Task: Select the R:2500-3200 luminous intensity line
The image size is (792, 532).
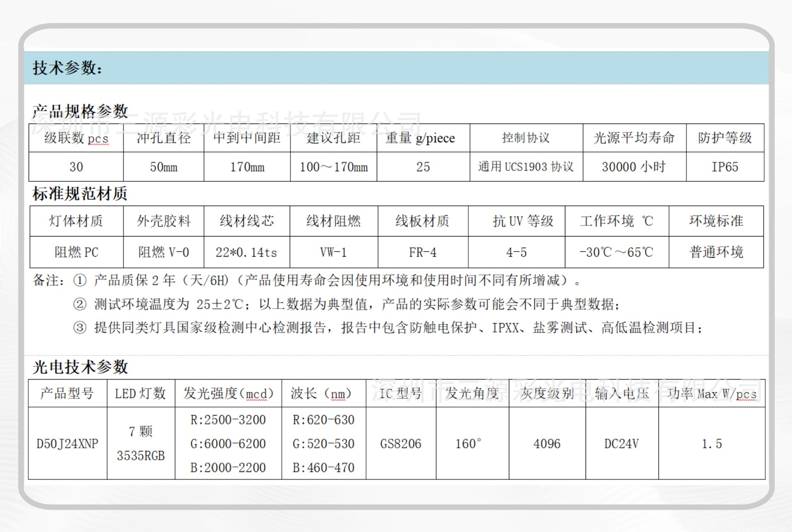Action: [x=228, y=420]
